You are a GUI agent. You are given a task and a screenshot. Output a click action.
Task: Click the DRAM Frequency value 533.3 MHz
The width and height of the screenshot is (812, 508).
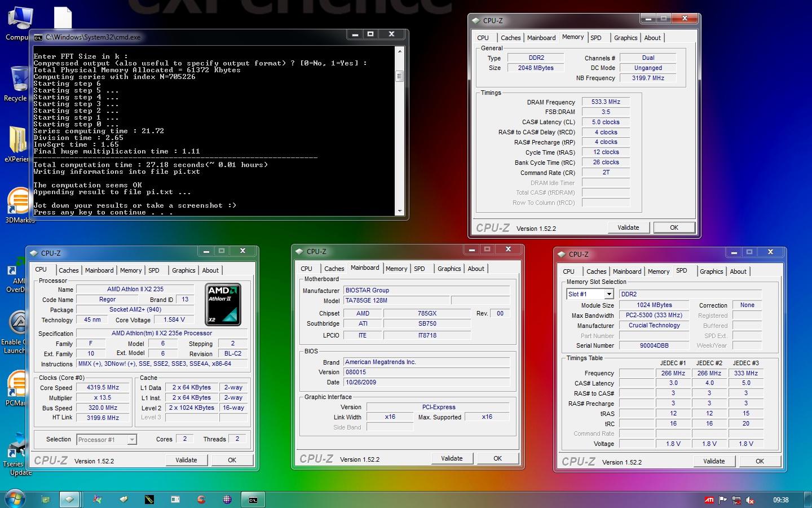coord(606,102)
